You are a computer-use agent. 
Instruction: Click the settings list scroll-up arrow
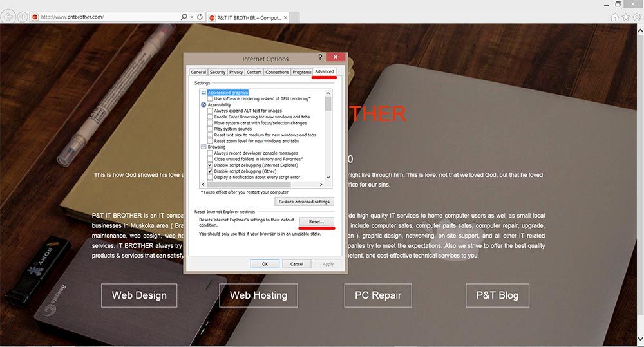[x=328, y=93]
